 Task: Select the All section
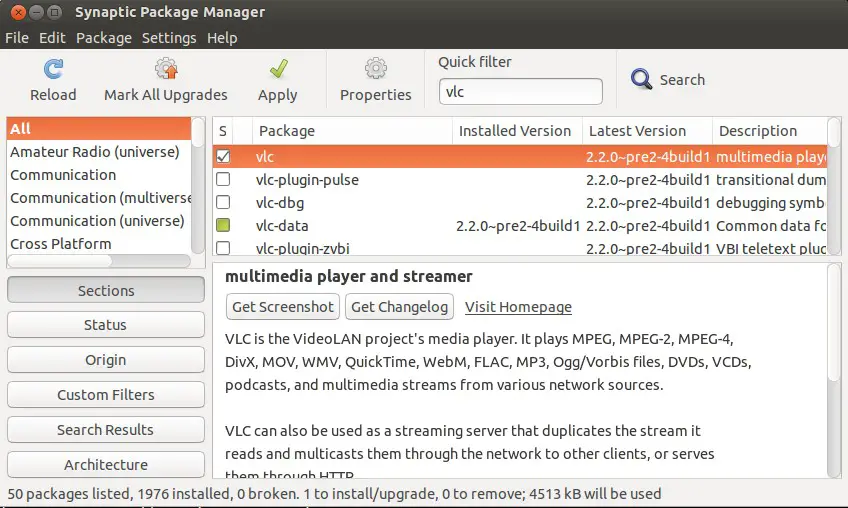99,129
